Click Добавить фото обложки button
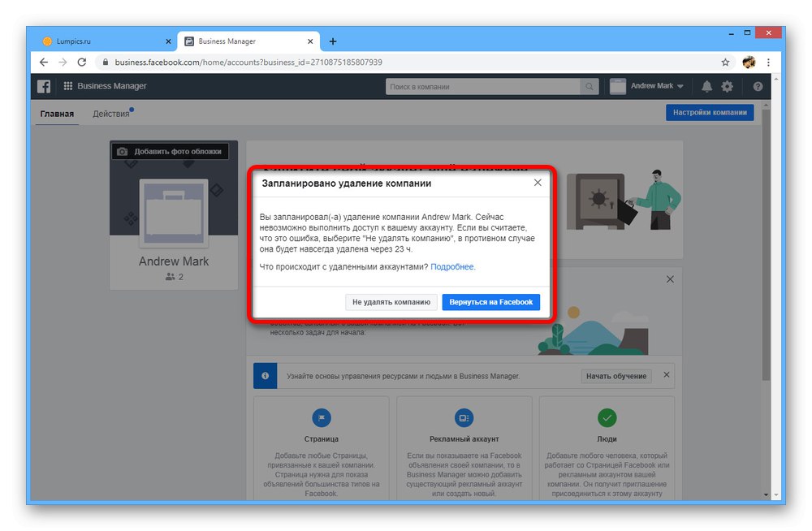 click(x=171, y=151)
